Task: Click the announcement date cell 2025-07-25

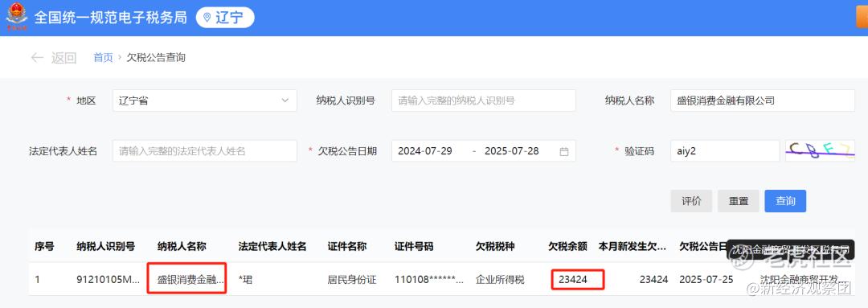Action: point(706,279)
